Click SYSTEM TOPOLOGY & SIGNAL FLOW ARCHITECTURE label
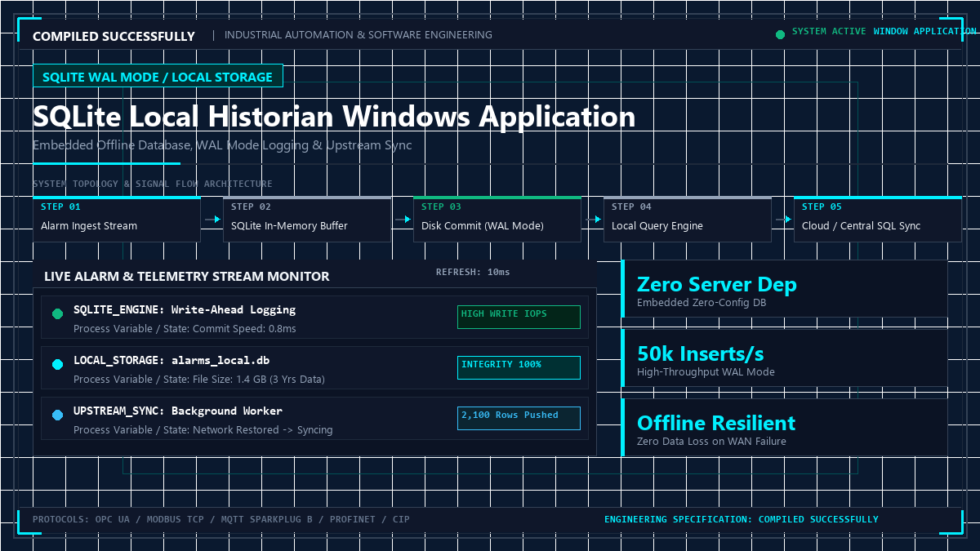Image resolution: width=980 pixels, height=551 pixels. pyautogui.click(x=153, y=184)
